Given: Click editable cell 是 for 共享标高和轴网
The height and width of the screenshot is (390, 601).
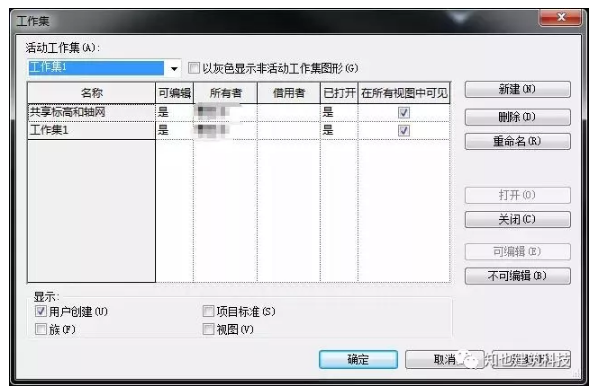Looking at the screenshot, I should coord(174,112).
